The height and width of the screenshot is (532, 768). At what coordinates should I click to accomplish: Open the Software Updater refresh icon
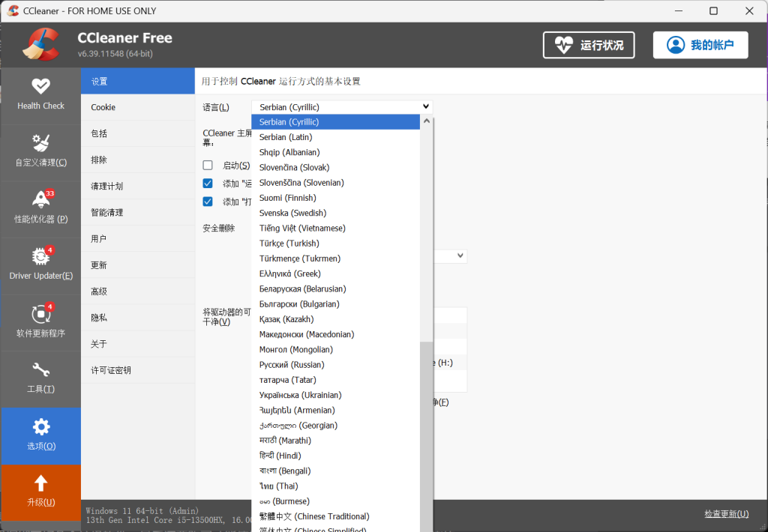40,313
